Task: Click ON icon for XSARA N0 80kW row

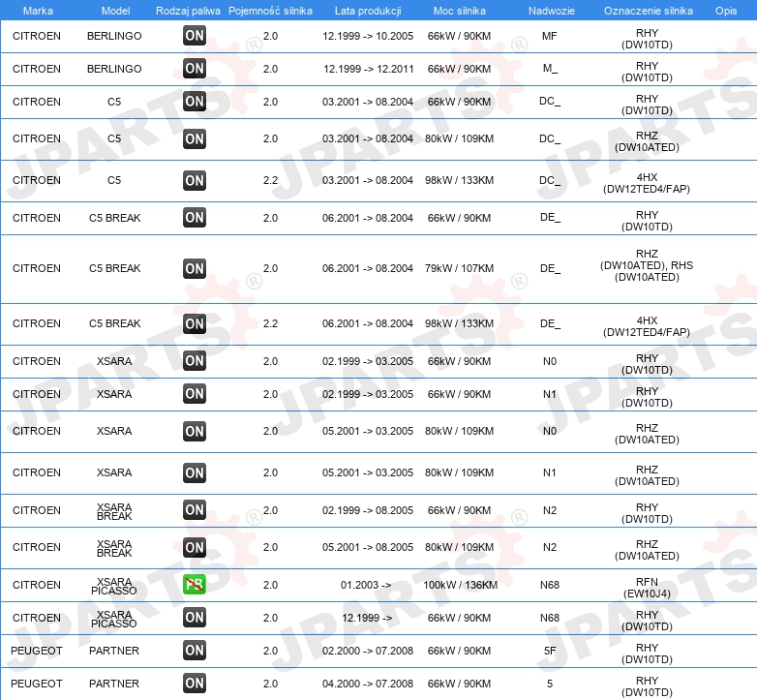Action: tap(195, 431)
